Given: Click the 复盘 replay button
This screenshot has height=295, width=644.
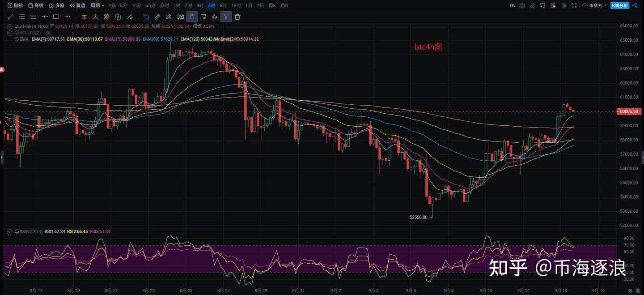Looking at the screenshot, I should click(x=77, y=5).
